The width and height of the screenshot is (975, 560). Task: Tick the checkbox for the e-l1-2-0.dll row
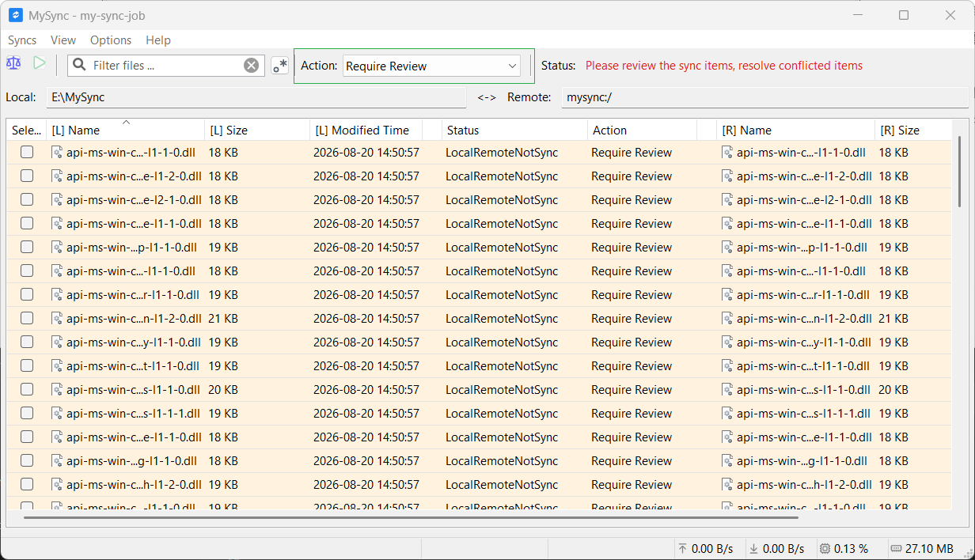pyautogui.click(x=27, y=176)
